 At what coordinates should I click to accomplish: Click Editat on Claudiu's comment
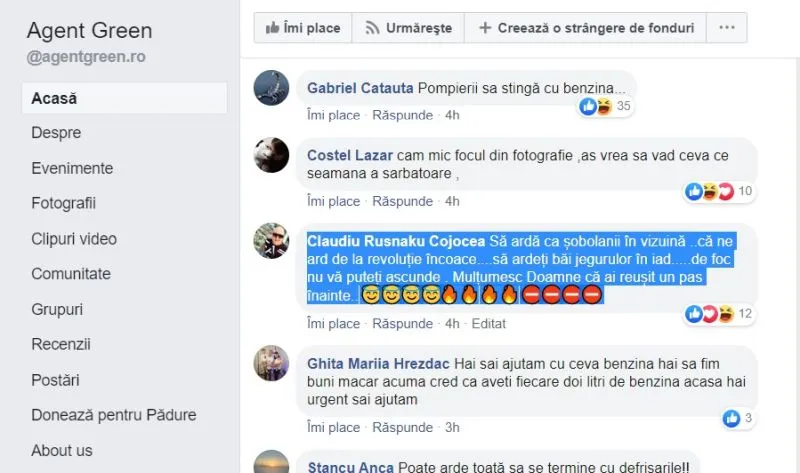[488, 324]
